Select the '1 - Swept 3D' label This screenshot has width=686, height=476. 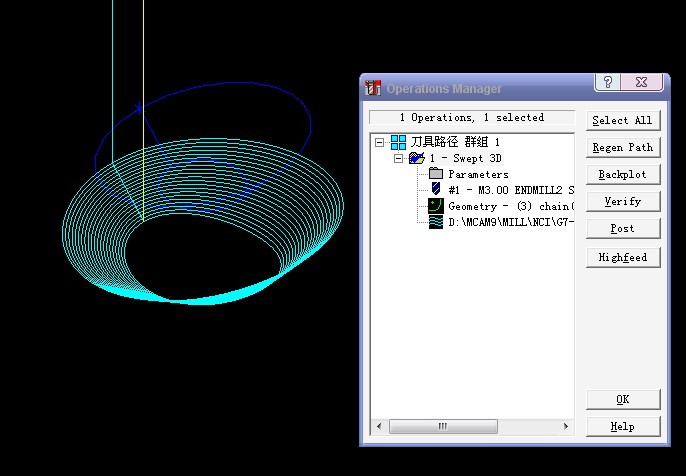(x=466, y=158)
